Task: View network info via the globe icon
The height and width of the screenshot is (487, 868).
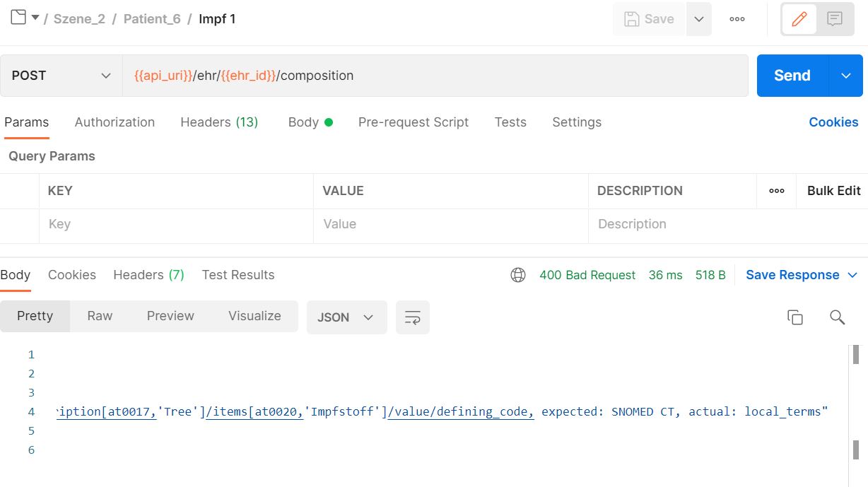Action: [518, 275]
